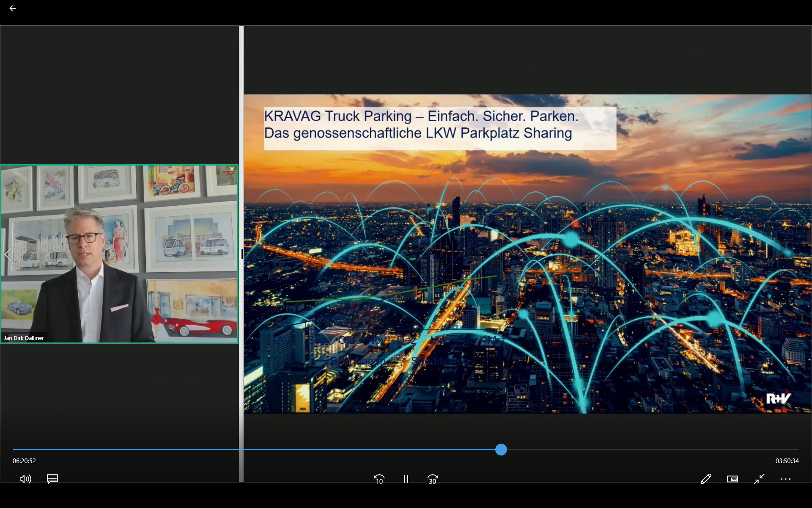Viewport: 812px width, 508px height.
Task: Click the blue seek bar handle
Action: [501, 450]
